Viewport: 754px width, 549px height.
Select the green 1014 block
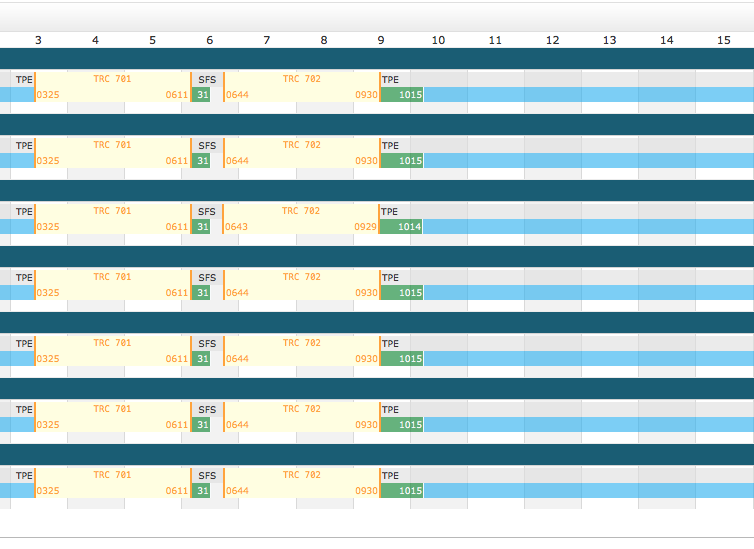(x=401, y=227)
